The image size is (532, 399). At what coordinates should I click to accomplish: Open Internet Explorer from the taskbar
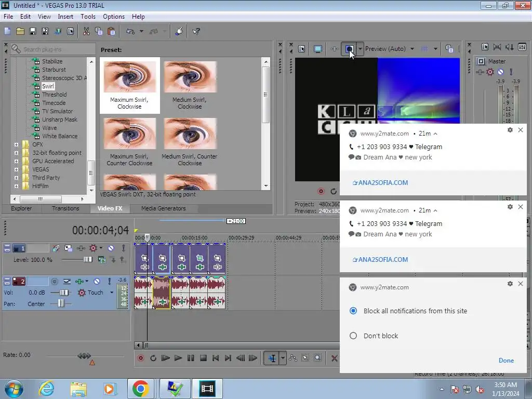[x=46, y=389]
